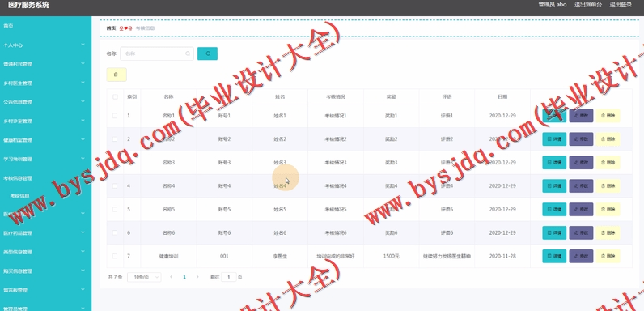Open 详情 for the row with 姓名4
Image resolution: width=644 pixels, height=311 pixels.
[x=554, y=186]
